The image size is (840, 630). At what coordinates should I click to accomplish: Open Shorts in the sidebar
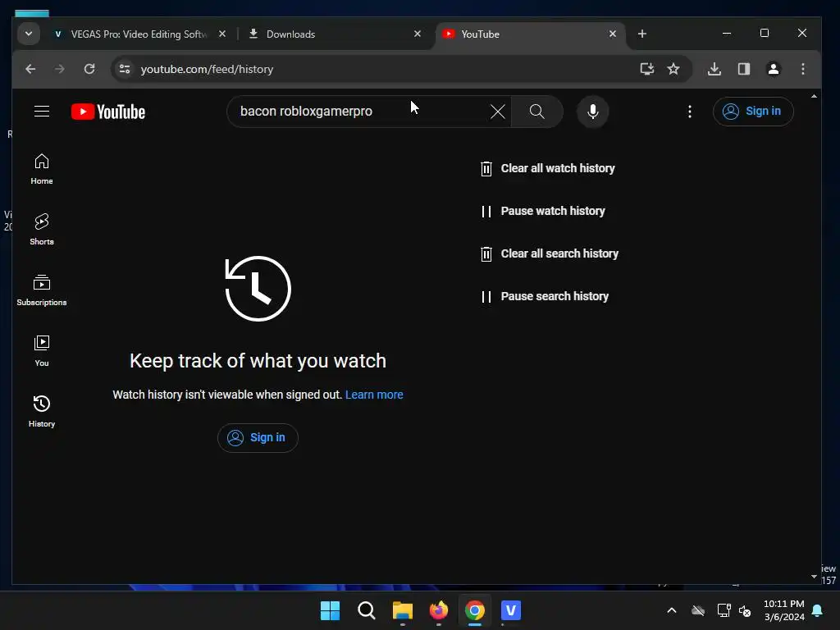coord(42,230)
